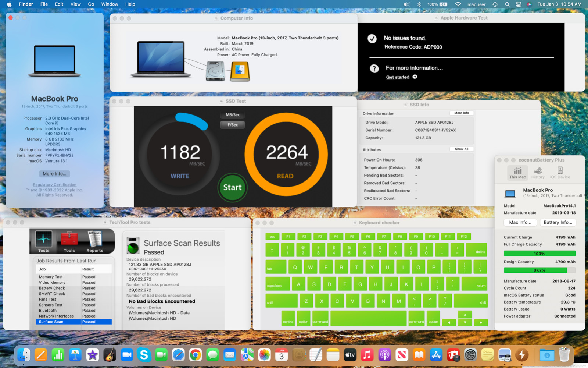Open Google Chrome from the Dock

(x=196, y=355)
